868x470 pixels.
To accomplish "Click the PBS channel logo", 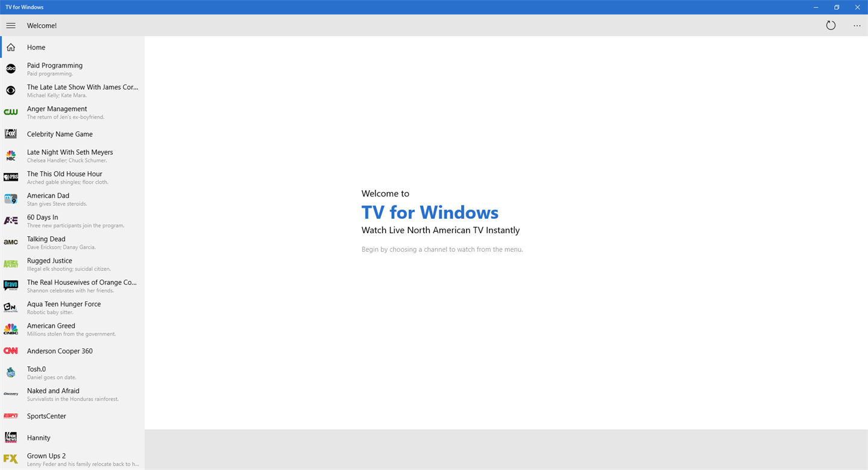I will tap(11, 177).
